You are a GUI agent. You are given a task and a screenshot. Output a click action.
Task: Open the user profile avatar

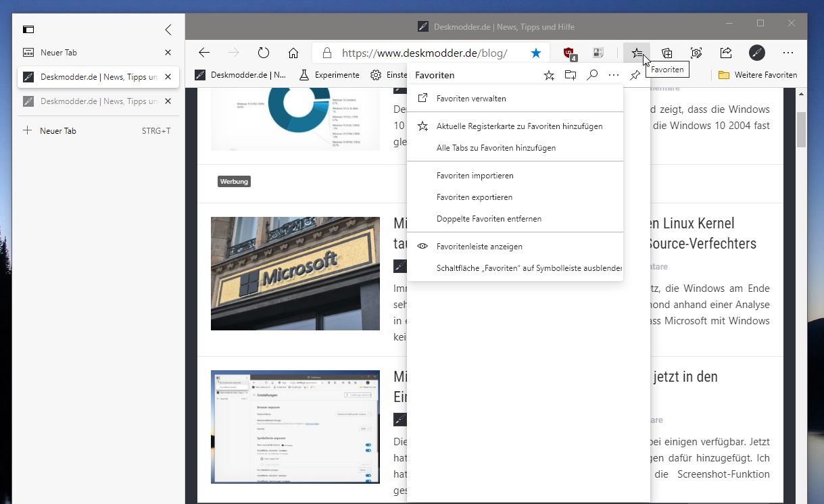(756, 53)
